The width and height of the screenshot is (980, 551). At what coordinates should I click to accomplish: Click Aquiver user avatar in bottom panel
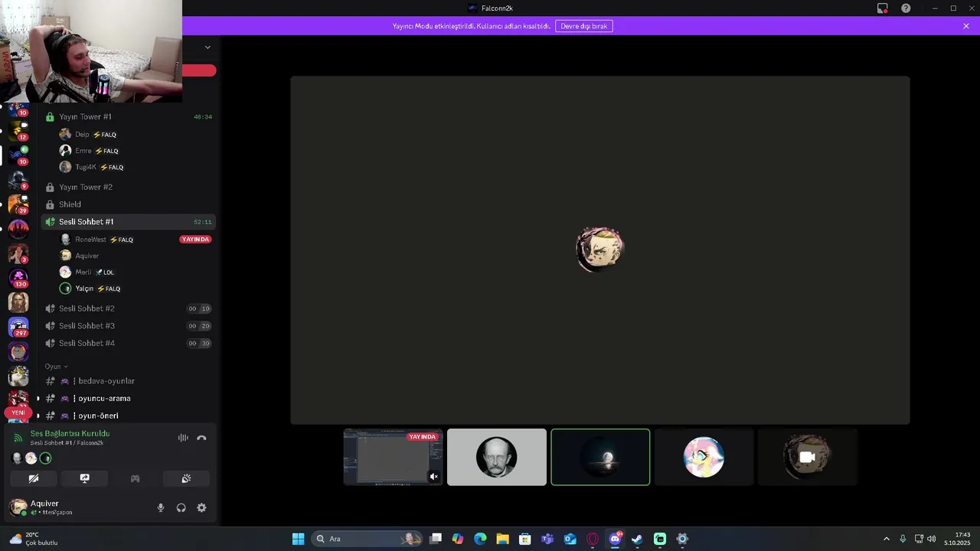click(x=18, y=507)
